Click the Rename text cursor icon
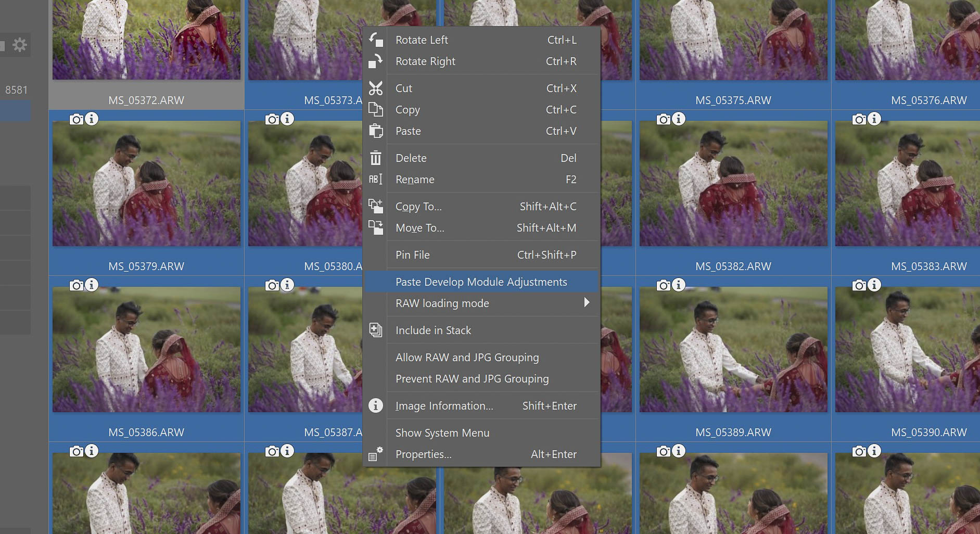The height and width of the screenshot is (534, 980). (375, 180)
